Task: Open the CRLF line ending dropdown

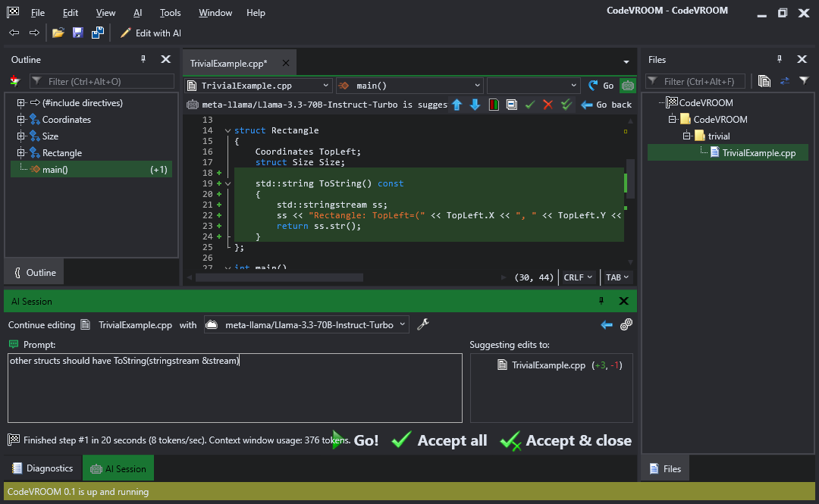Action: click(578, 277)
